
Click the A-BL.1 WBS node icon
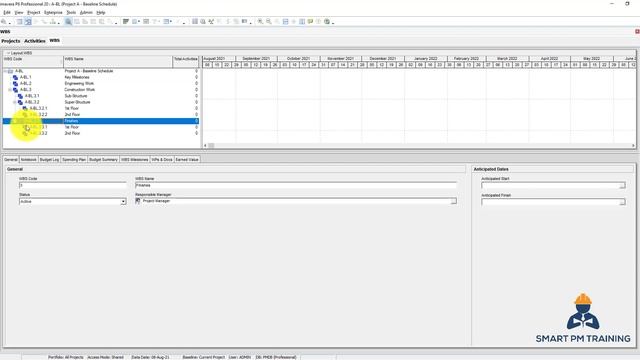tap(16, 77)
